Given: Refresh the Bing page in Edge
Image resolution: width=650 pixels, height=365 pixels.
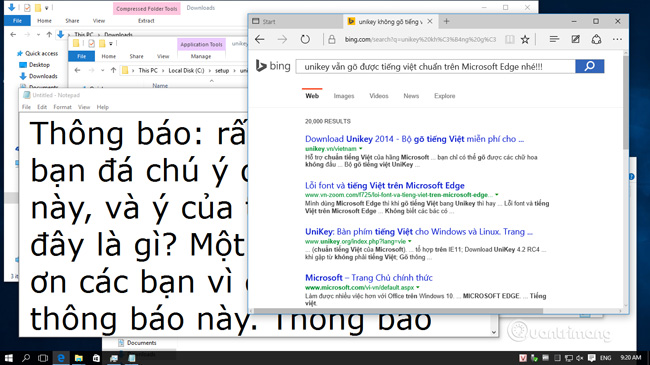Looking at the screenshot, I should tap(305, 39).
